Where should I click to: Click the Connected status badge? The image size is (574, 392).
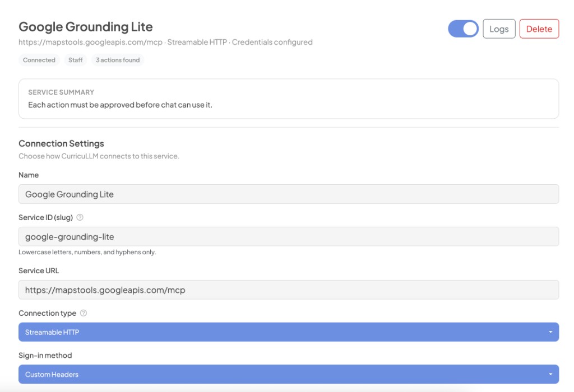pyautogui.click(x=39, y=60)
